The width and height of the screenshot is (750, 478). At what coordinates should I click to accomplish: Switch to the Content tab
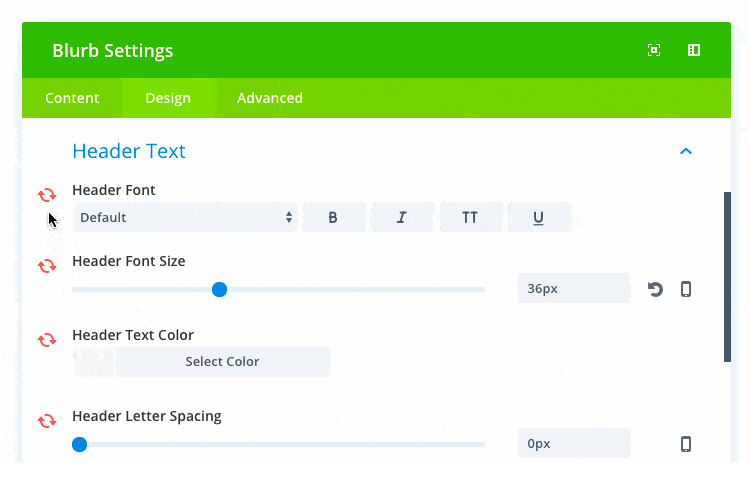tap(72, 98)
